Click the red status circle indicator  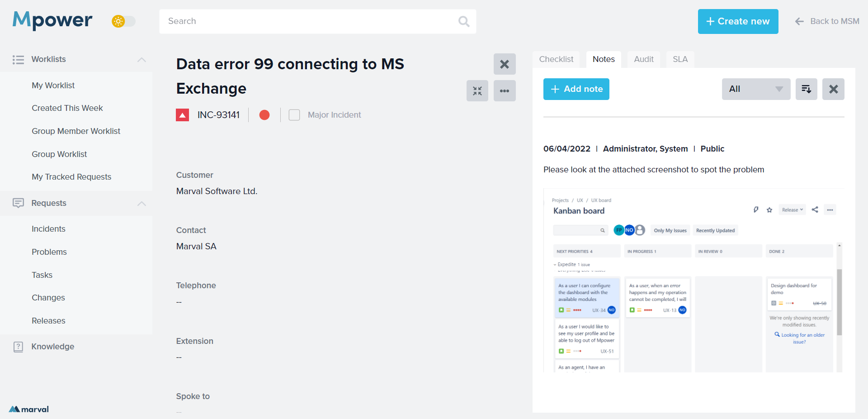click(x=264, y=114)
